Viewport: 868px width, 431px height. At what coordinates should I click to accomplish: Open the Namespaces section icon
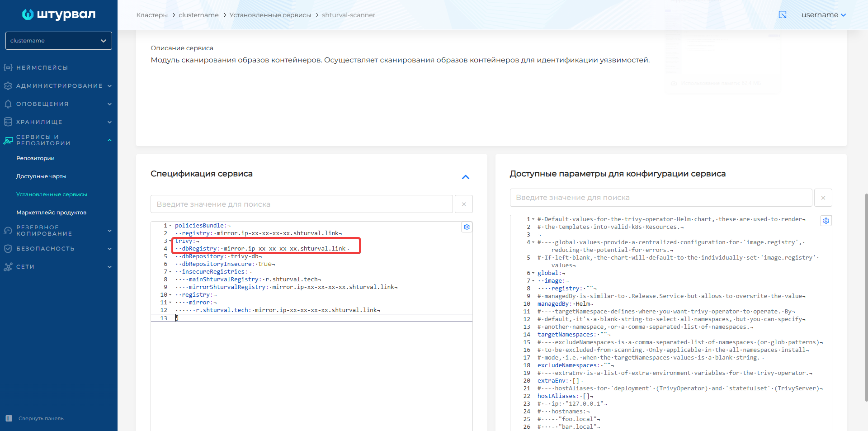click(8, 67)
